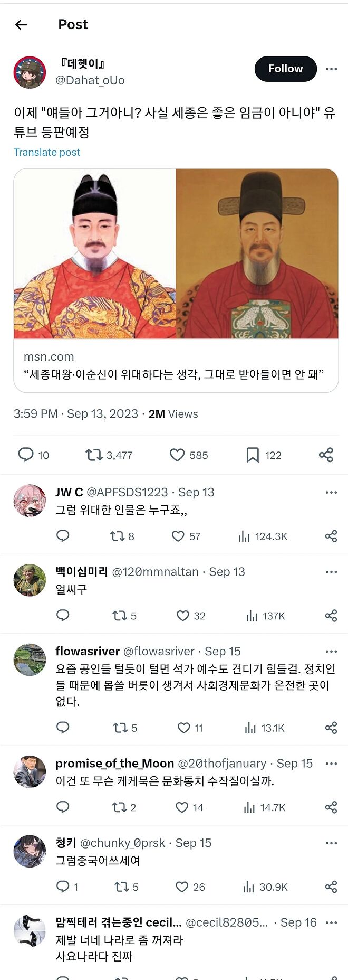Click the Translate post link
The width and height of the screenshot is (348, 980).
pos(47,152)
